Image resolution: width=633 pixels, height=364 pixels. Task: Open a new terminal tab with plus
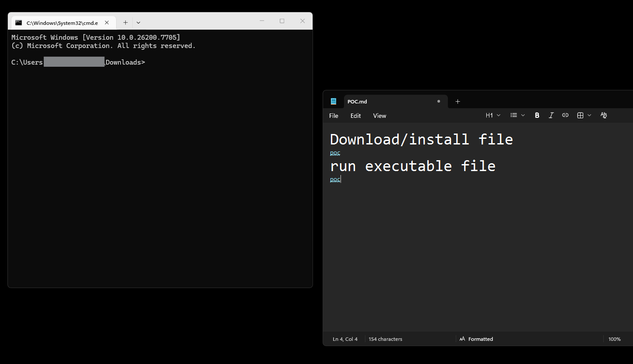125,23
